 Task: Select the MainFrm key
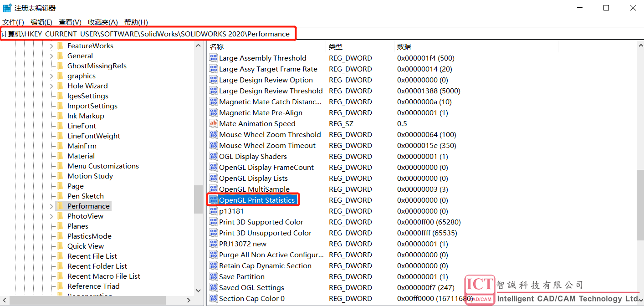coord(82,146)
